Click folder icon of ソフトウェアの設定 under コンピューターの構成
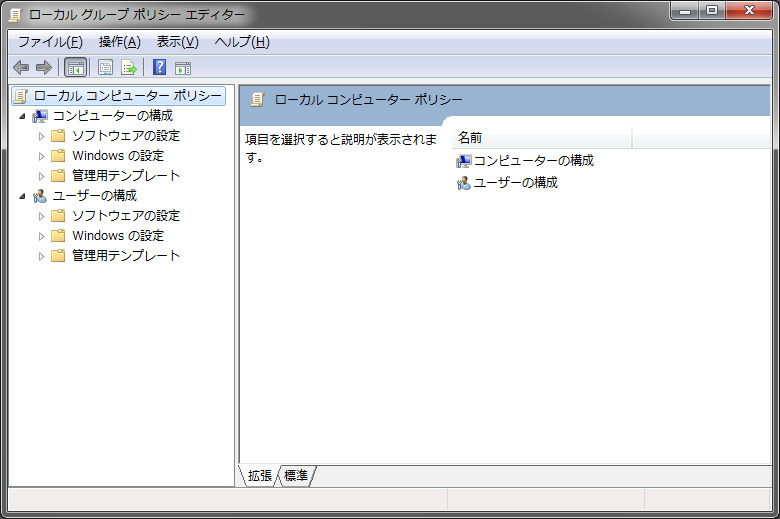780x519 pixels. click(58, 136)
